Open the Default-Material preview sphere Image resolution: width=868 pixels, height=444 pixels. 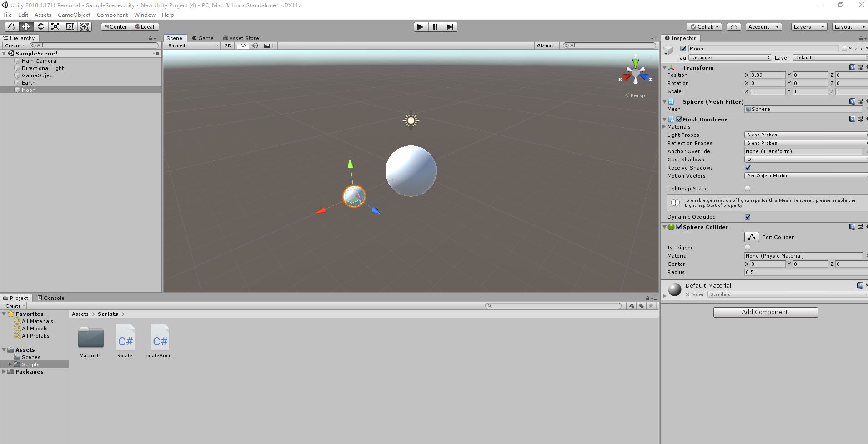[675, 289]
